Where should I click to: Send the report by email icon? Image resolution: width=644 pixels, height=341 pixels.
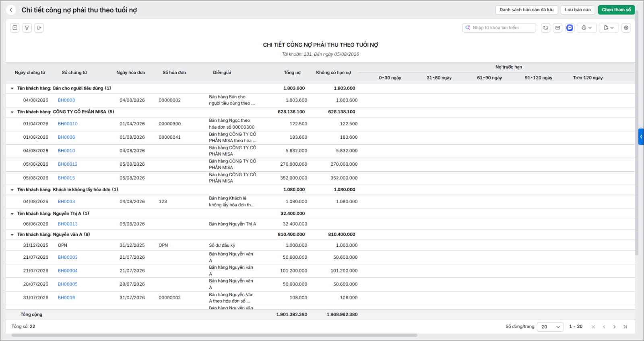[557, 28]
